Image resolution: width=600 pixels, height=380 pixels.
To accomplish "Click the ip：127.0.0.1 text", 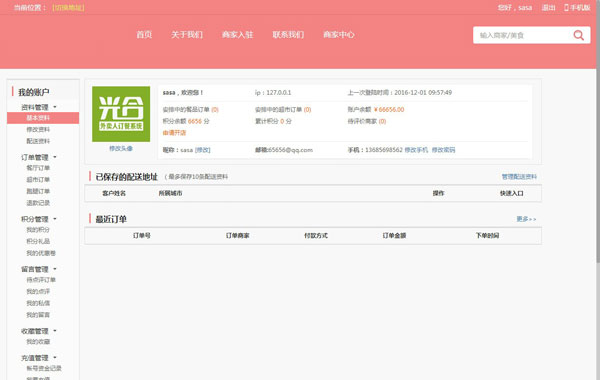I will tap(273, 93).
